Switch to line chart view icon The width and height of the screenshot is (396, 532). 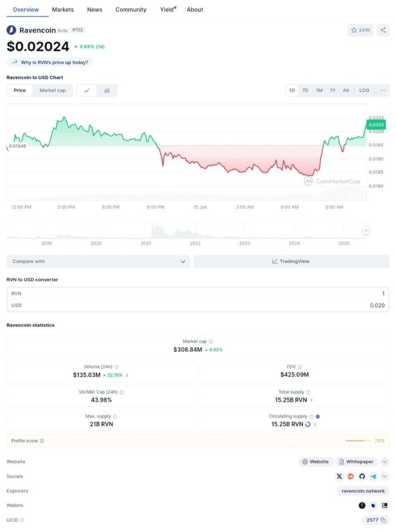pyautogui.click(x=87, y=90)
